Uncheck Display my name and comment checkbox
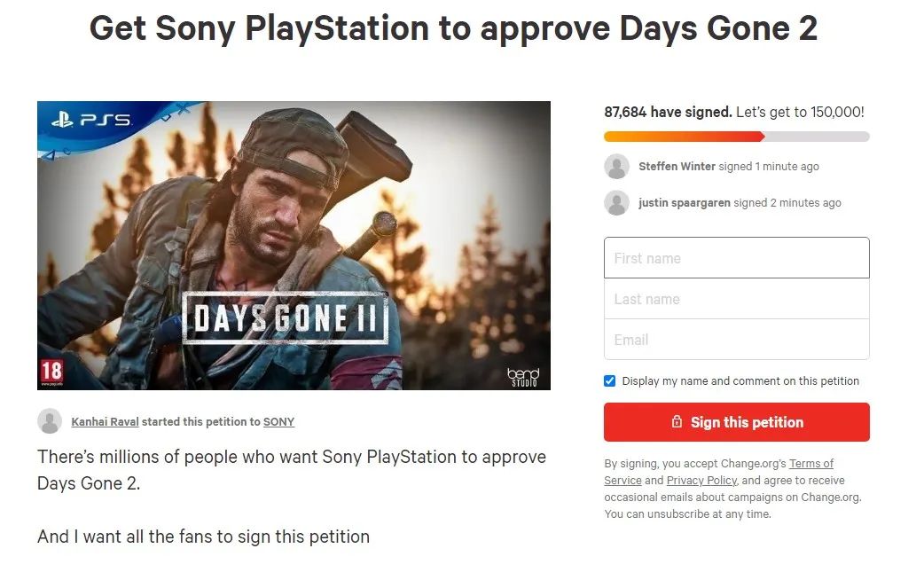924x580 pixels. click(x=610, y=381)
